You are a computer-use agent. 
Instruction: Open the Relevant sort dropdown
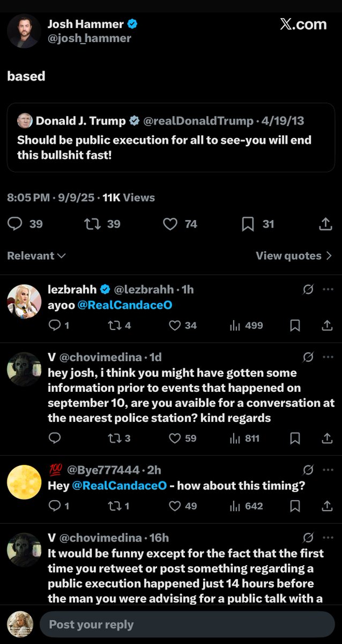coord(36,256)
